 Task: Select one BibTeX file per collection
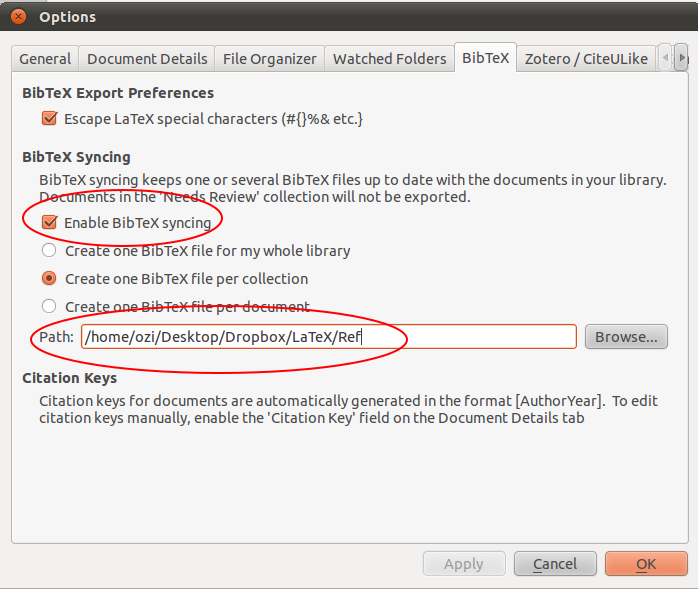click(x=49, y=278)
